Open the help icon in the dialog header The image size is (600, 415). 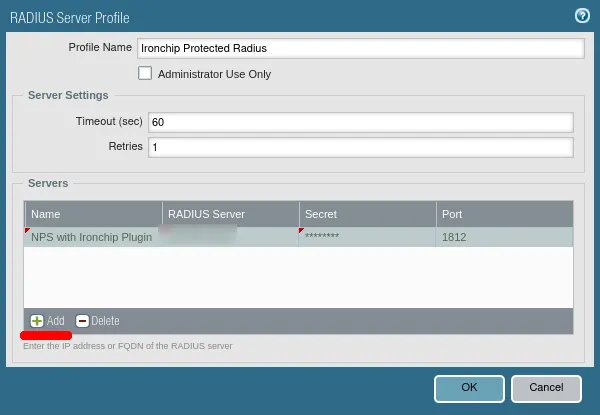[582, 16]
